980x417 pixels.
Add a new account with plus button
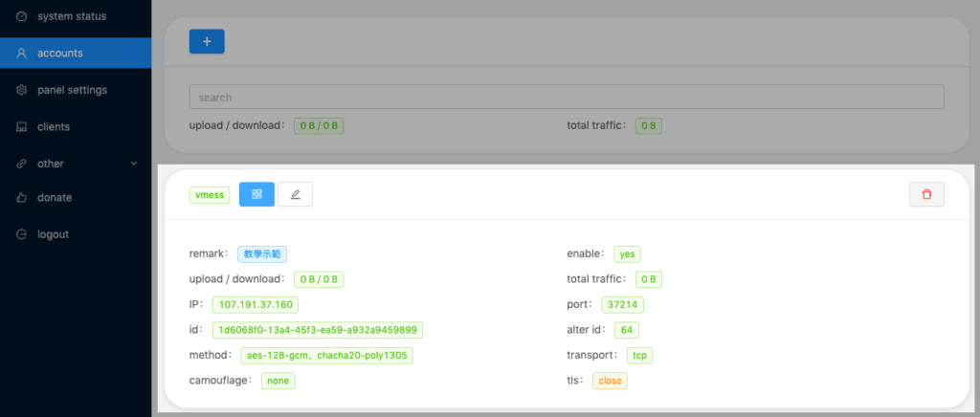[x=207, y=41]
